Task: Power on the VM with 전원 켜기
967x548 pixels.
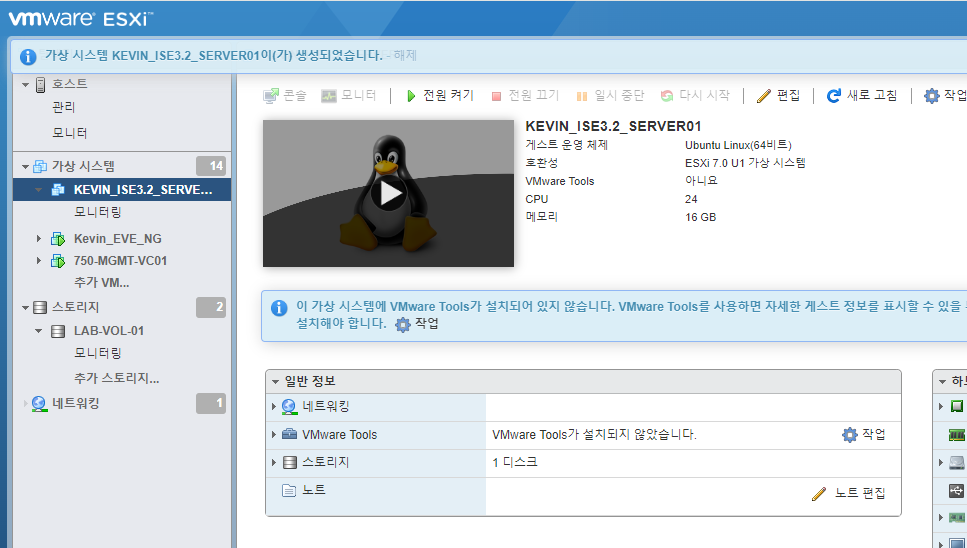Action: (x=440, y=96)
